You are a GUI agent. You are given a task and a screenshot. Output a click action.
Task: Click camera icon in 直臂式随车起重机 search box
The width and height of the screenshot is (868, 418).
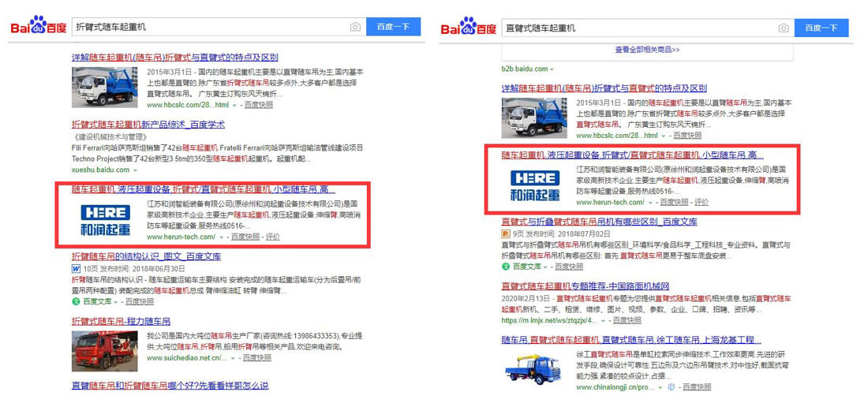point(783,28)
